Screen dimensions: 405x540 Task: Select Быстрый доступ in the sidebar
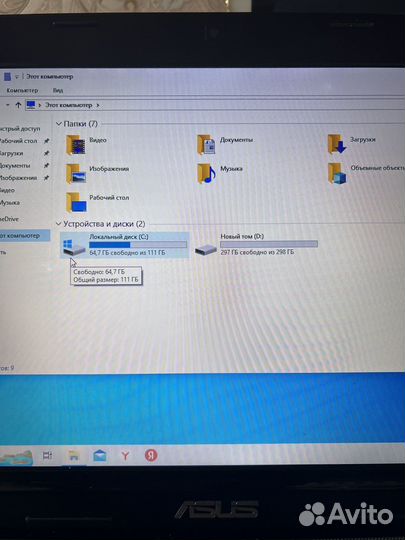point(20,129)
